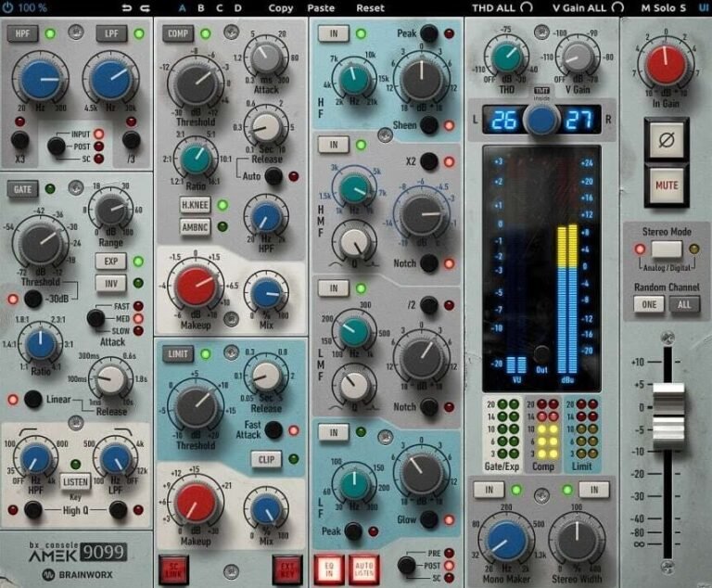
Task: Click the V Gain ALL circular icon
Action: click(617, 7)
